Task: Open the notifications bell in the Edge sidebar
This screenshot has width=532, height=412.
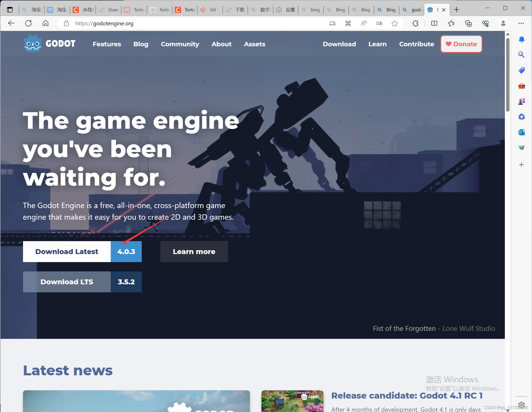Action: [522, 39]
